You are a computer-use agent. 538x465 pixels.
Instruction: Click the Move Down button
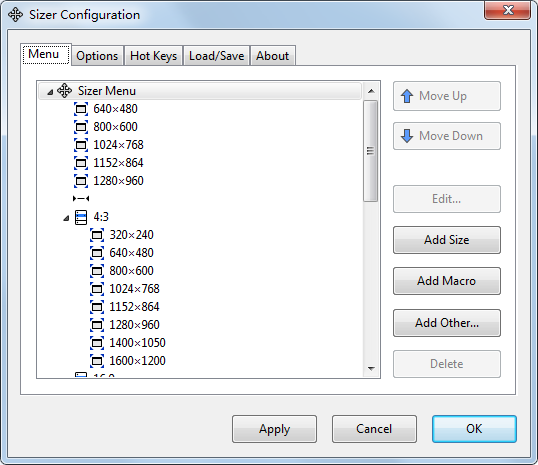447,136
